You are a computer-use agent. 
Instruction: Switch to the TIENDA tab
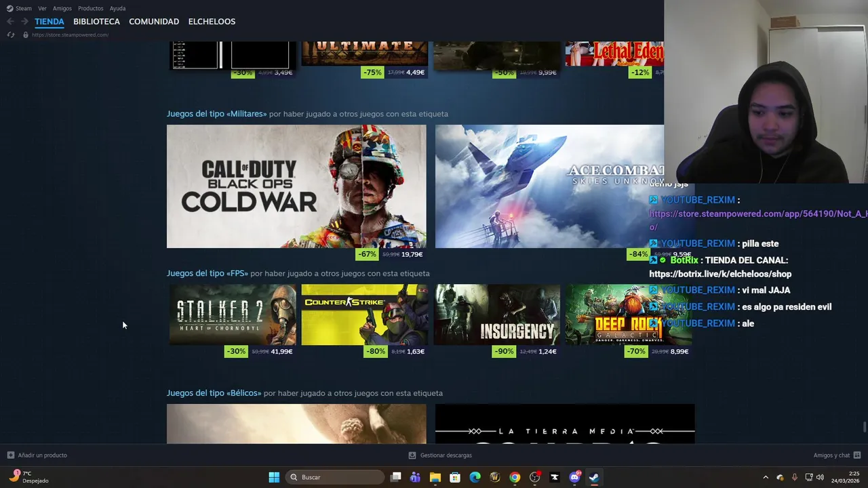tap(50, 22)
